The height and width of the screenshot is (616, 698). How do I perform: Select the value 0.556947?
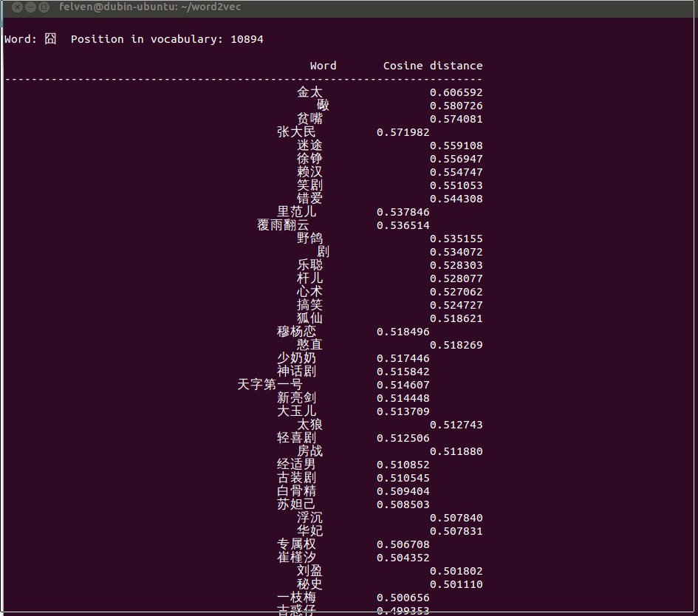[456, 160]
